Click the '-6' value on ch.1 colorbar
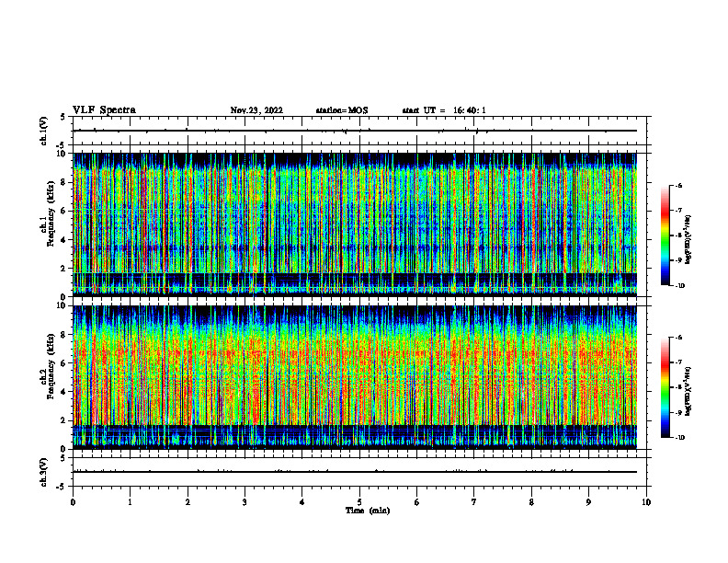 677,185
